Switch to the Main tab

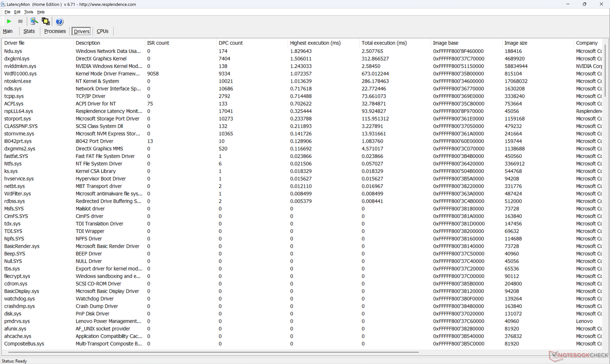coord(8,31)
